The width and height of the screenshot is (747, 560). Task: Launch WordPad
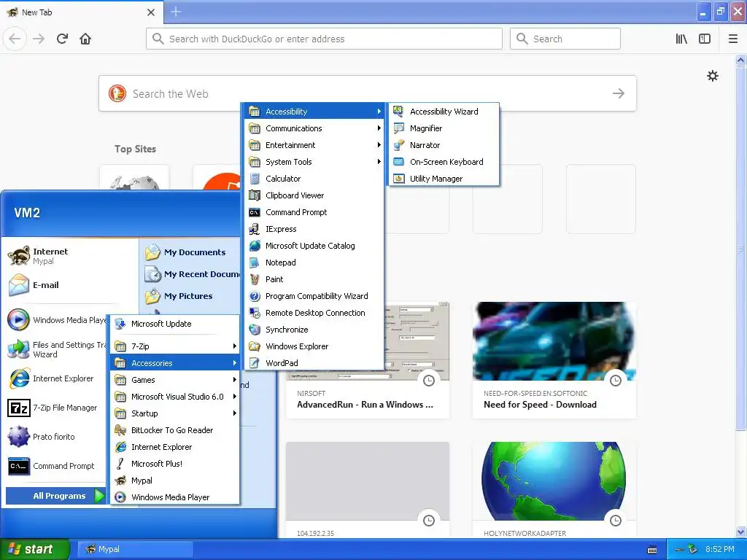point(314,363)
